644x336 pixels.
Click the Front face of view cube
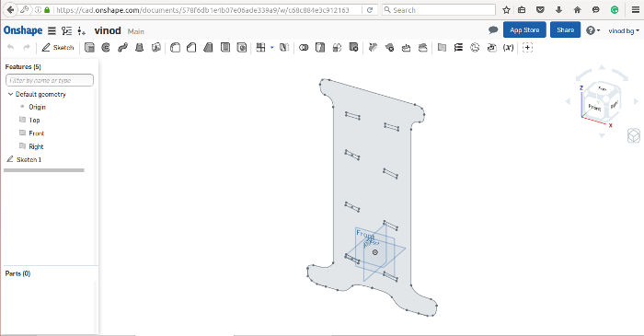[x=594, y=107]
